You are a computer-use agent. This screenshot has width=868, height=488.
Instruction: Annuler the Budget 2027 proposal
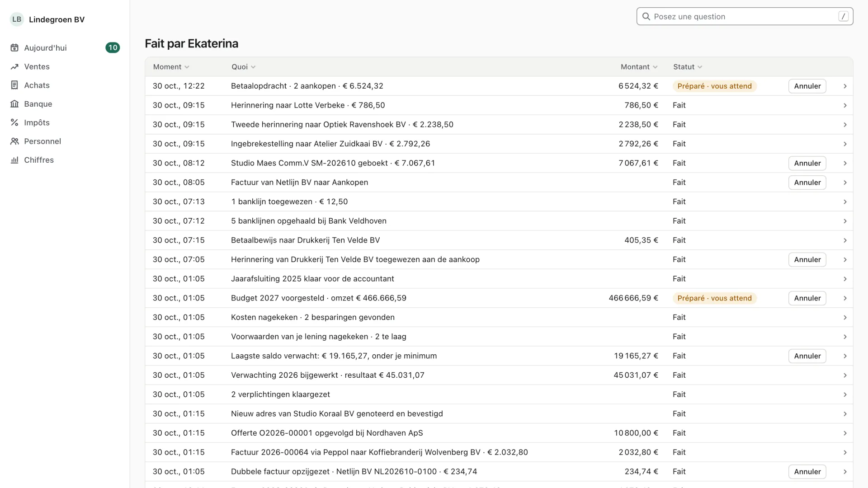click(807, 298)
